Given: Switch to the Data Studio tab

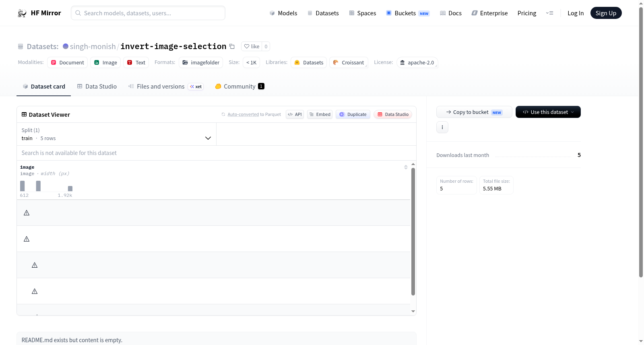Looking at the screenshot, I should (97, 87).
